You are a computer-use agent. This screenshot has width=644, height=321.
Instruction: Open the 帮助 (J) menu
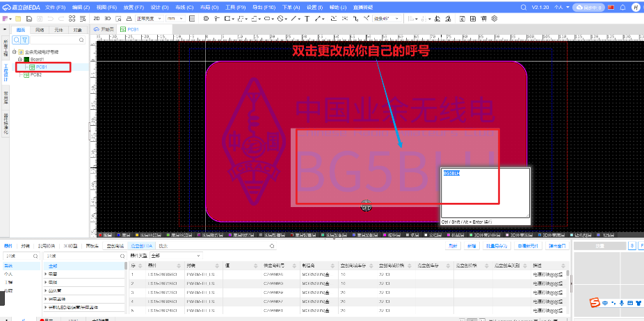click(337, 8)
